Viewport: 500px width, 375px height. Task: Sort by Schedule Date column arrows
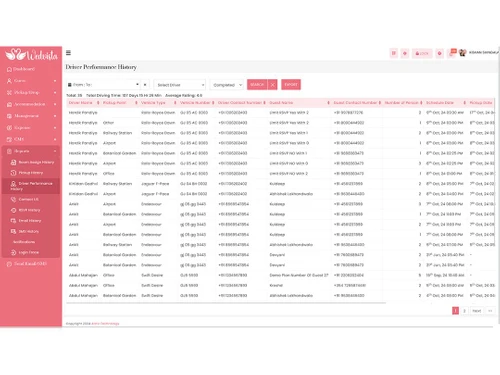click(465, 103)
